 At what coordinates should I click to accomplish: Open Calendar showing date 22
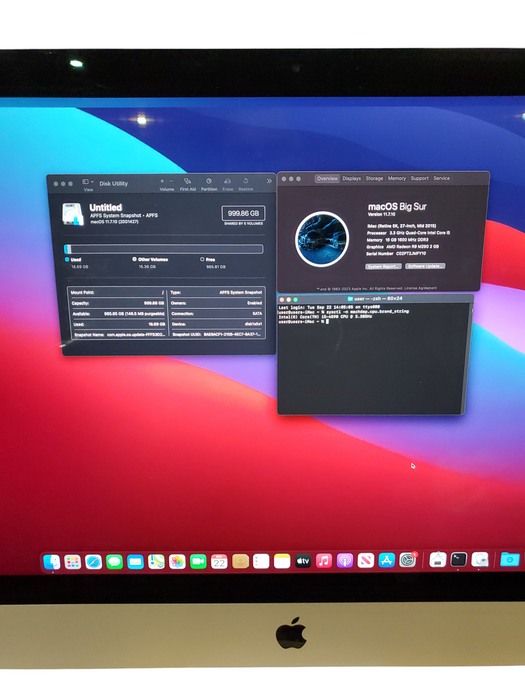pyautogui.click(x=219, y=561)
